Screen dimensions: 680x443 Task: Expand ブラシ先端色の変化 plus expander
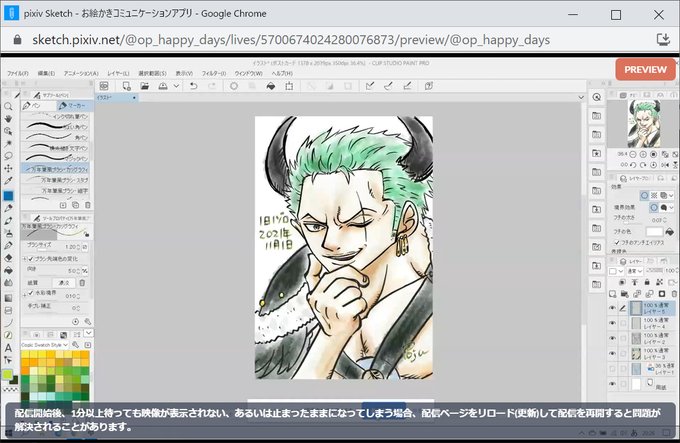[x=25, y=259]
